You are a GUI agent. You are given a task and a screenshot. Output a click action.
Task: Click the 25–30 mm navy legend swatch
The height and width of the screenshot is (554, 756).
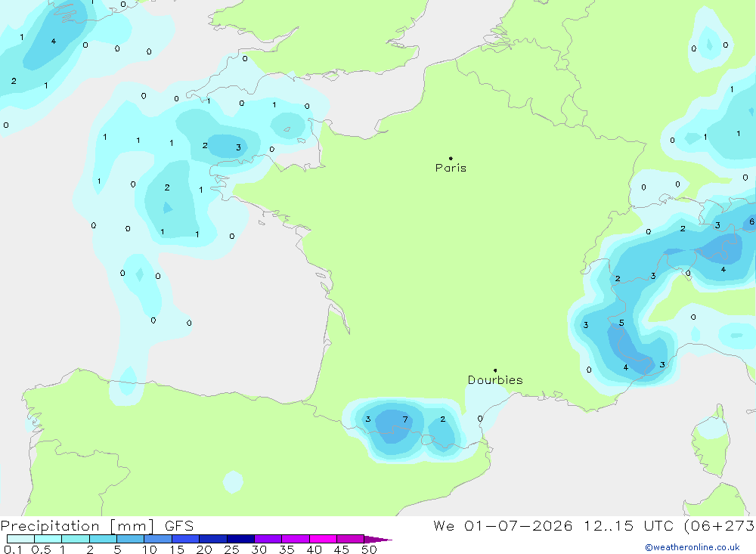coord(240,539)
